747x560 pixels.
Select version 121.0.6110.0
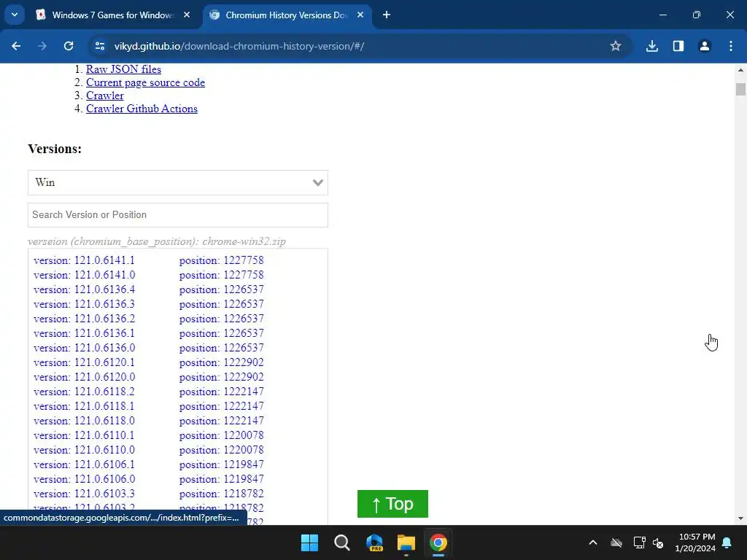(84, 450)
